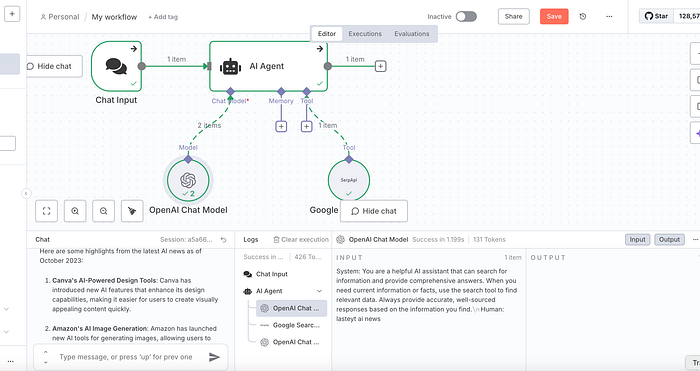Click the Hide chat button near Chat Input

[54, 67]
